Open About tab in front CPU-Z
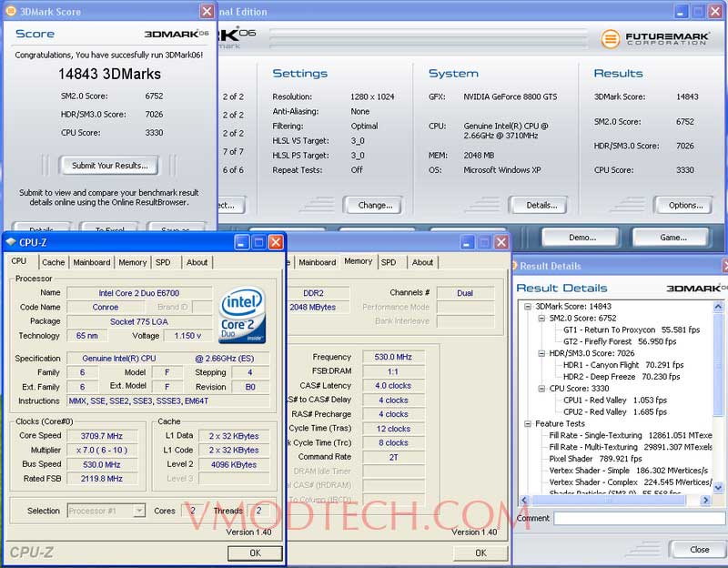Screen dimensions: 728x568 197,262
